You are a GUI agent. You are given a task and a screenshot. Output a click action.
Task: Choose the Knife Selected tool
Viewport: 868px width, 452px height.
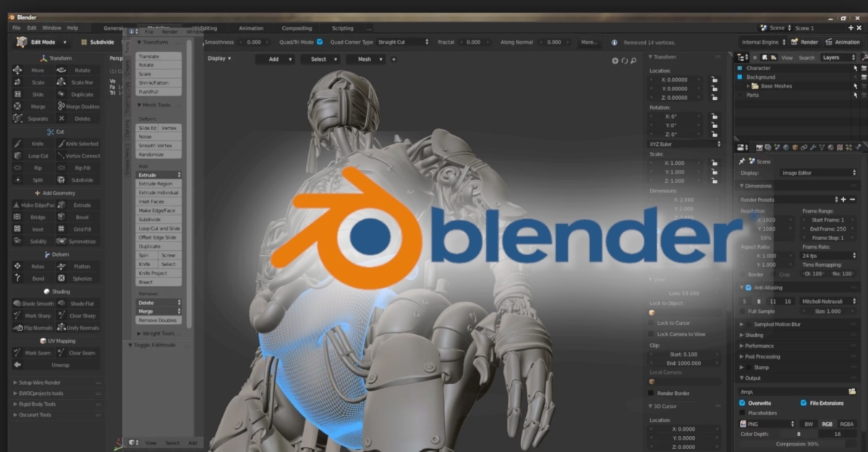78,144
